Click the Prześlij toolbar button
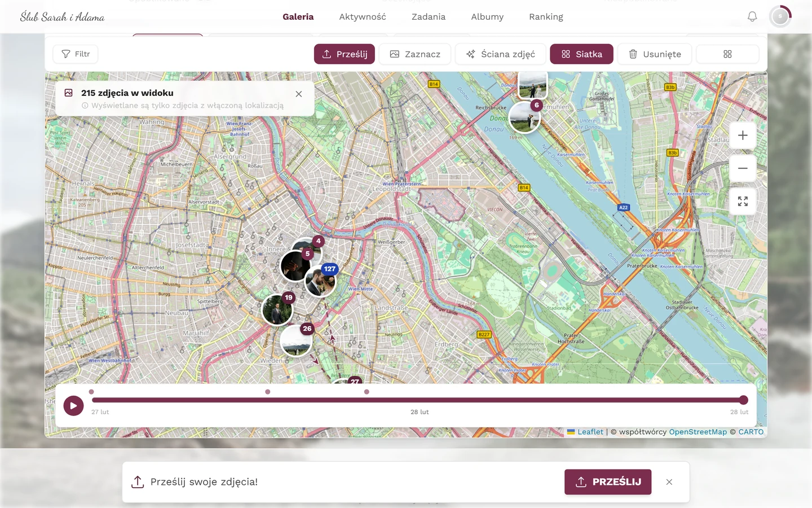 [345, 54]
